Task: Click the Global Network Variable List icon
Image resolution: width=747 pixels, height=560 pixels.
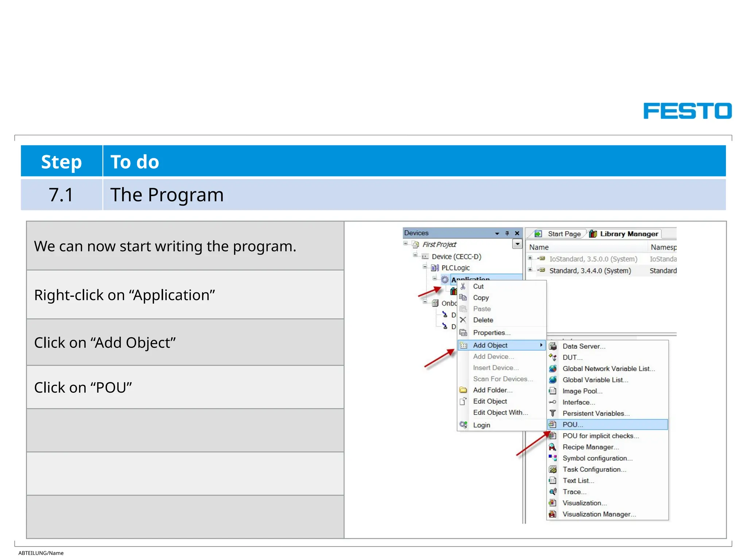Action: pyautogui.click(x=553, y=369)
